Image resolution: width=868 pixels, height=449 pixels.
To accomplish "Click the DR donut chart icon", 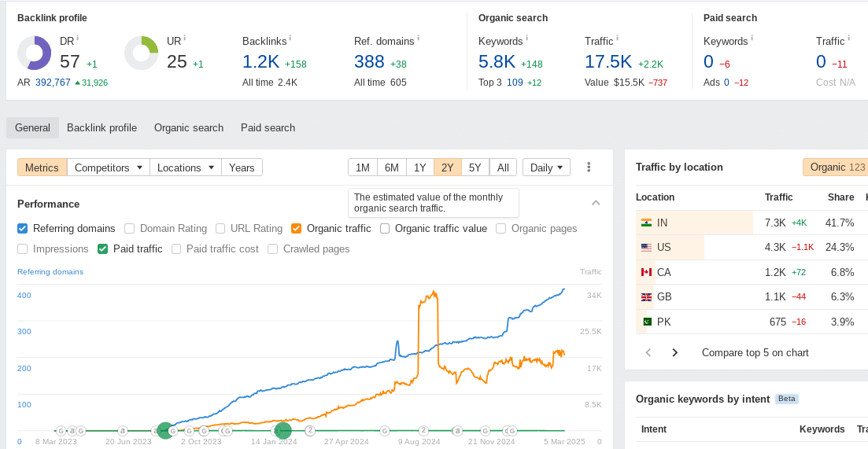I will point(35,53).
